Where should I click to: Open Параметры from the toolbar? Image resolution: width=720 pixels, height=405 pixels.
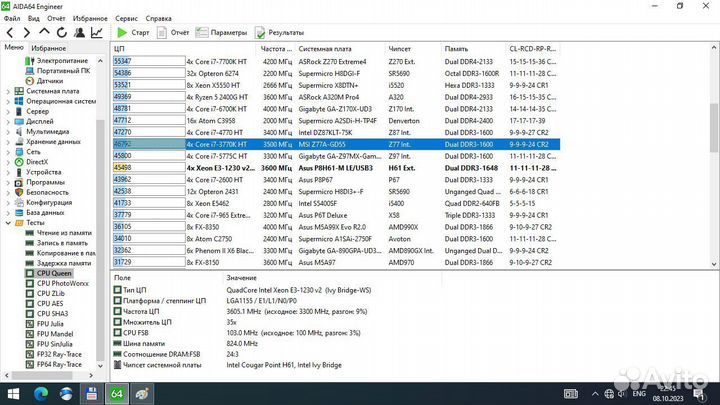[x=221, y=33]
